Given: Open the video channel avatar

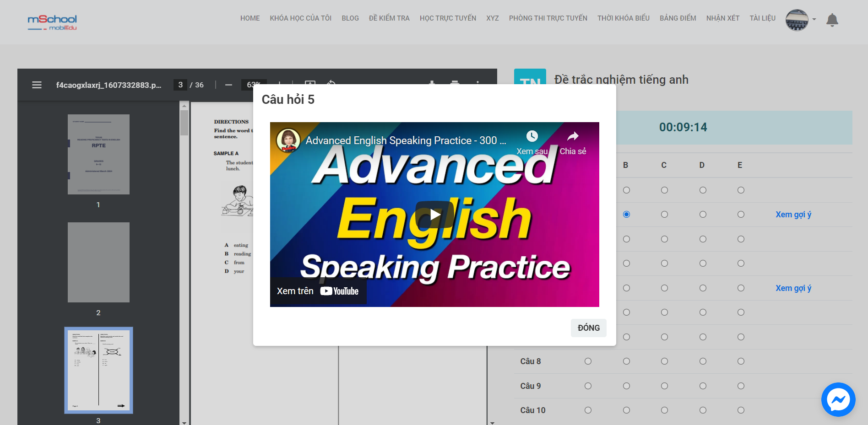Looking at the screenshot, I should [x=288, y=140].
